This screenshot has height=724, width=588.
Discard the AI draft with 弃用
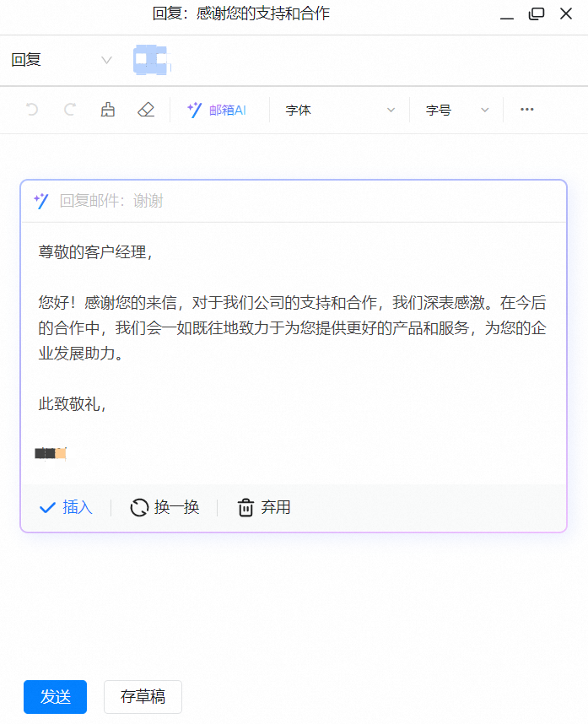pos(264,507)
